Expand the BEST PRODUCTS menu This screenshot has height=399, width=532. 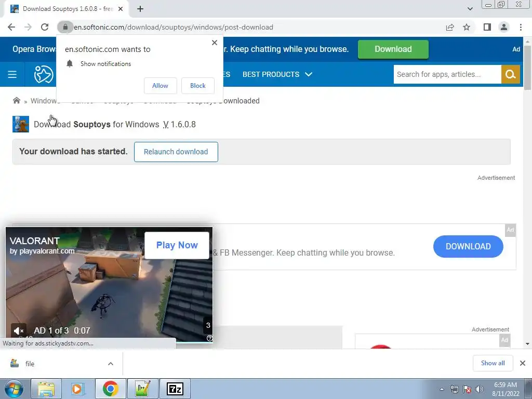click(x=277, y=74)
